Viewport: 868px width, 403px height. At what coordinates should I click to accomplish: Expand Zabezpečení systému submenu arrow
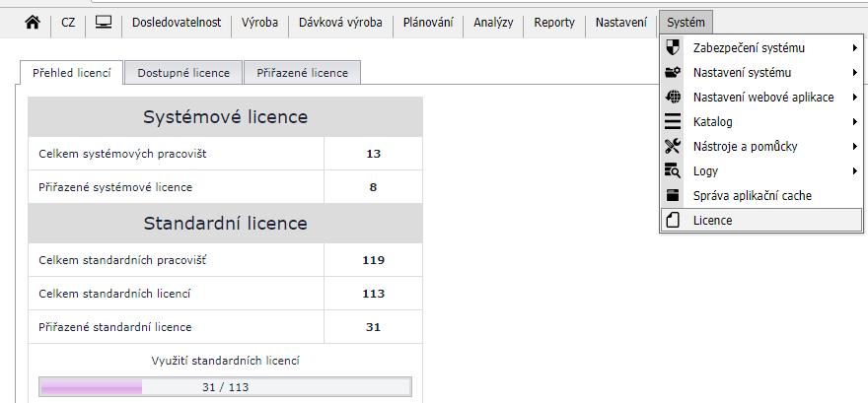[854, 47]
